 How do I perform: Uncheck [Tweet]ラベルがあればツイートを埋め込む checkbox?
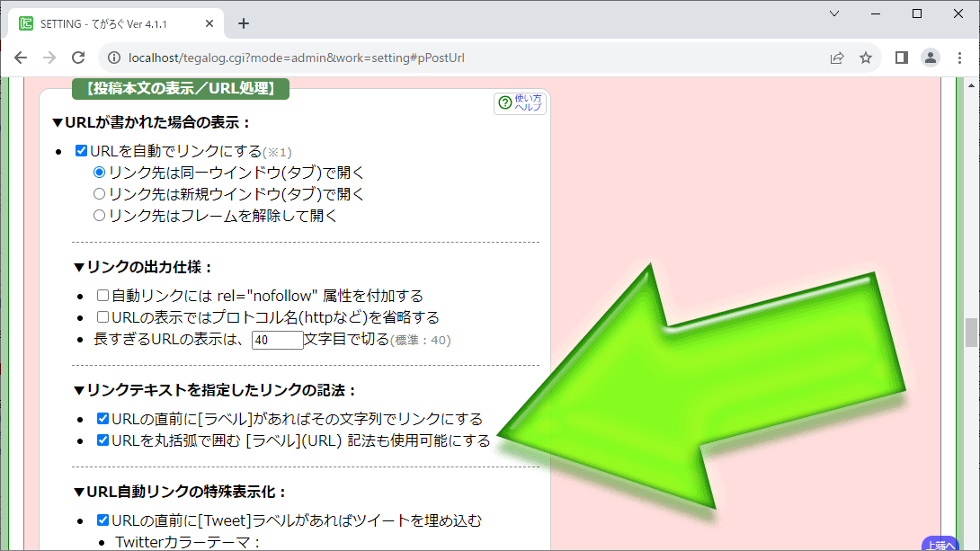(103, 520)
